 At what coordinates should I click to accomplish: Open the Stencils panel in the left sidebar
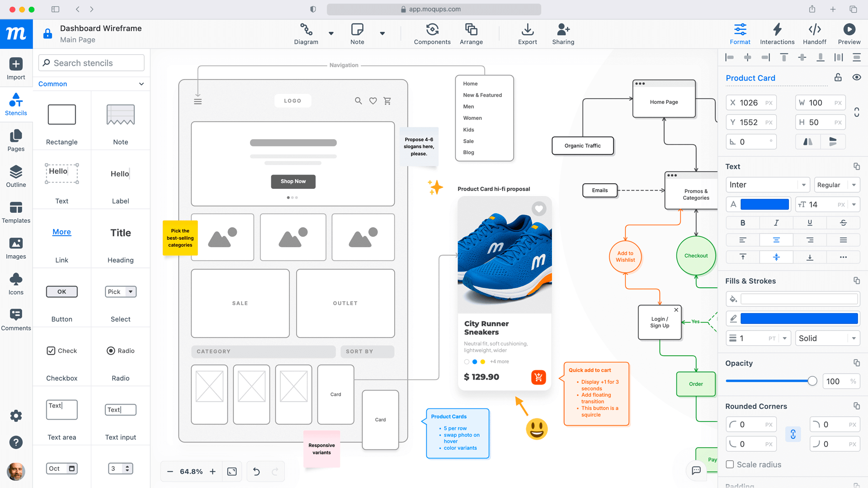(16, 104)
